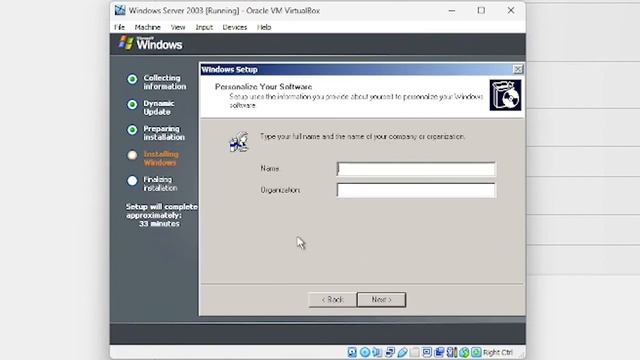Click the CPU status icon
Image resolution: width=640 pixels, height=360 pixels.
(452, 352)
